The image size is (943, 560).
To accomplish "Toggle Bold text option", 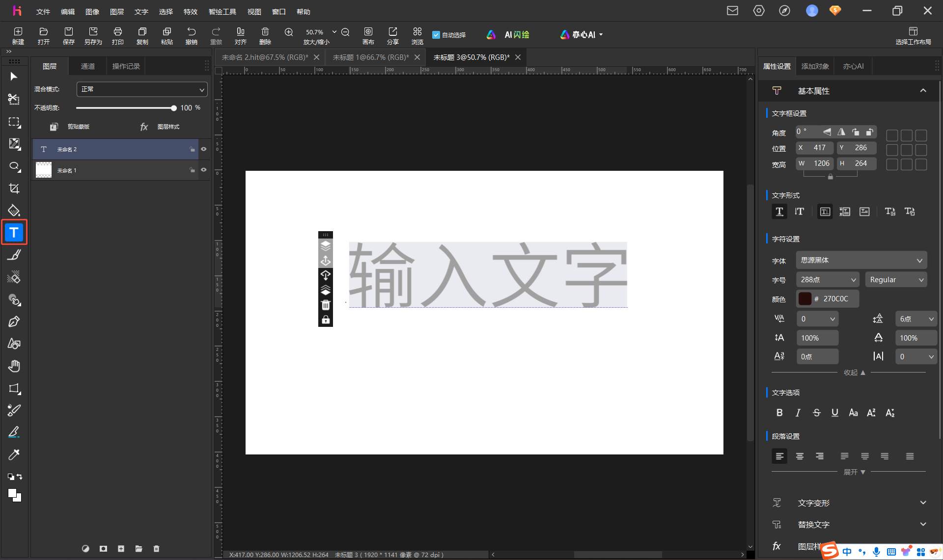I will tap(779, 413).
